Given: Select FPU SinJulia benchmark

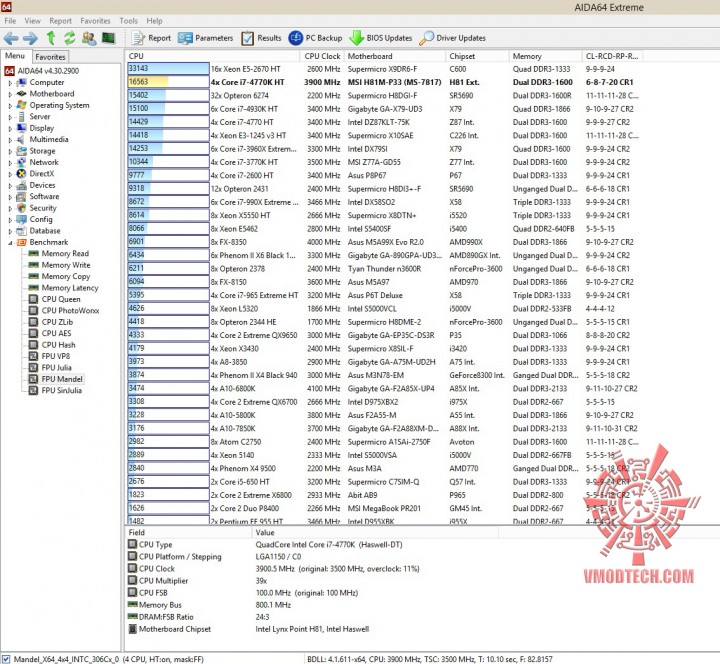Looking at the screenshot, I should pyautogui.click(x=62, y=391).
